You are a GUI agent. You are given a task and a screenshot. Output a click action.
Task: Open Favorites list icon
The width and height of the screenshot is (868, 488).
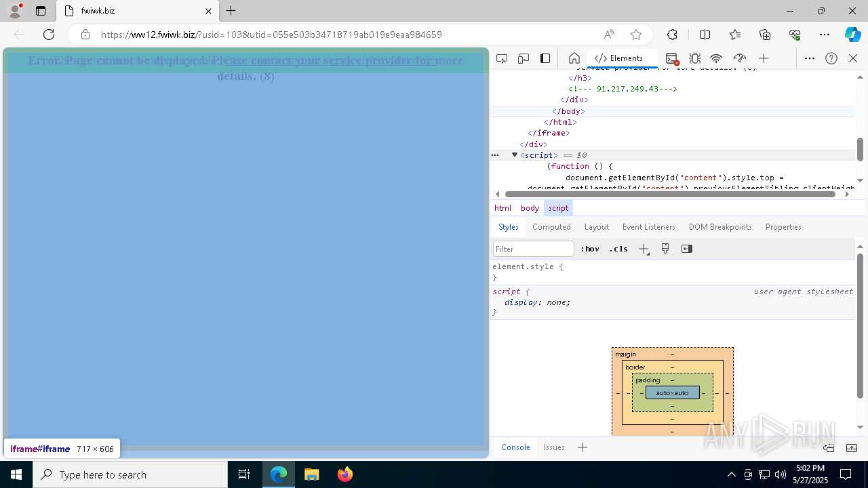pyautogui.click(x=735, y=35)
